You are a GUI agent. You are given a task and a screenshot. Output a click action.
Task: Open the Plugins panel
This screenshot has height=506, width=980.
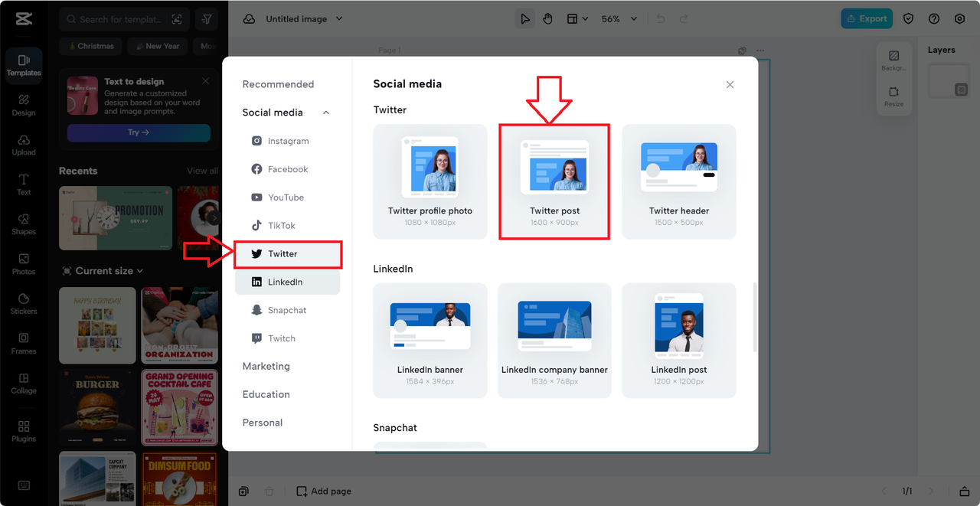point(24,431)
